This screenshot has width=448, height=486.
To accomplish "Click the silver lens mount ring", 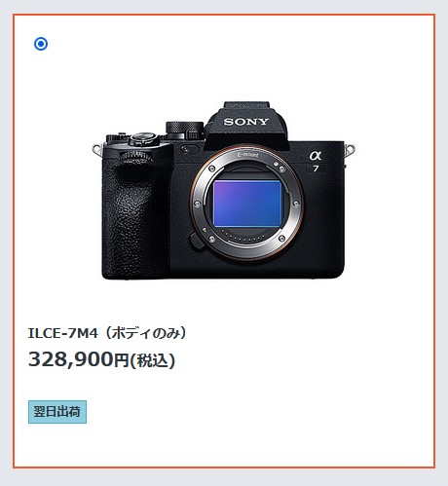I will (x=246, y=203).
